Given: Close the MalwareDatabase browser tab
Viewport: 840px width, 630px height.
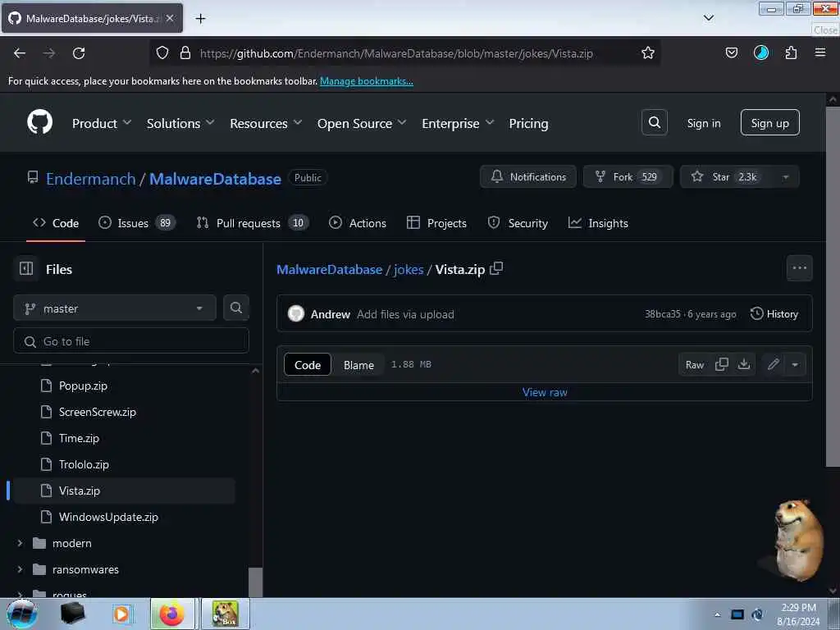Looking at the screenshot, I should 170,18.
